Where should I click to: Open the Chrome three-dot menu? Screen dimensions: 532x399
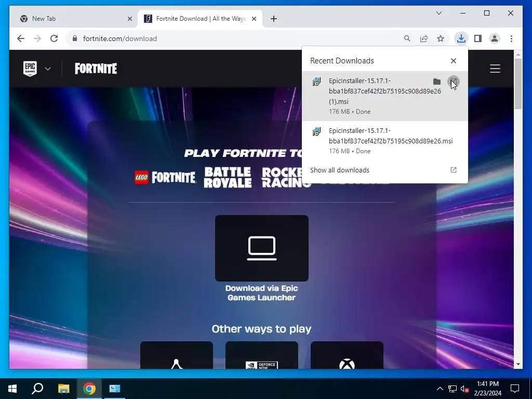point(511,38)
